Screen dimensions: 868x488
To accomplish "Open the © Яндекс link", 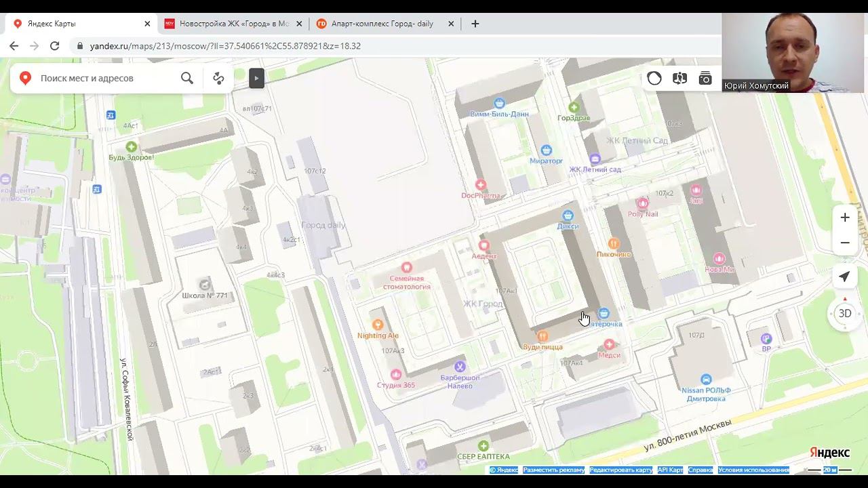I will pos(504,470).
